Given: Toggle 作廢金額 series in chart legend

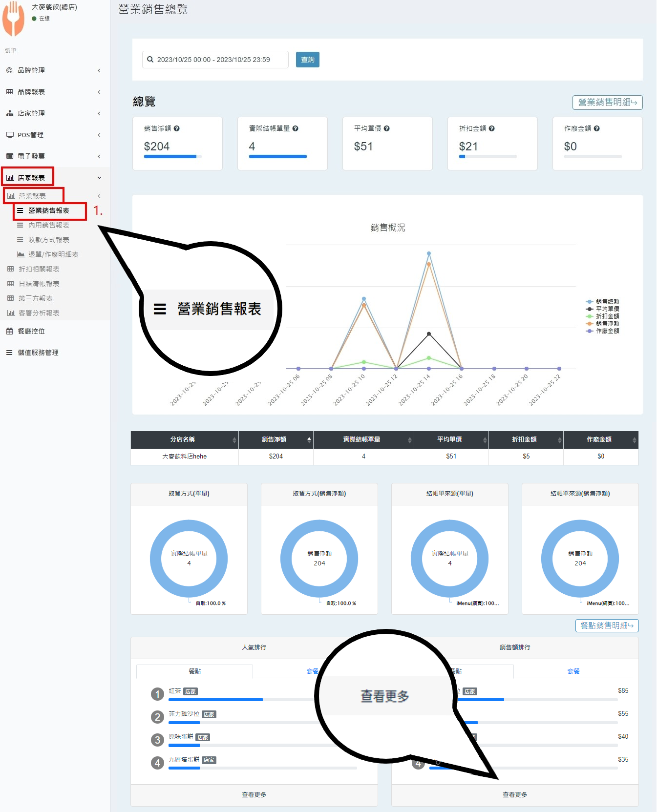Looking at the screenshot, I should pos(607,331).
